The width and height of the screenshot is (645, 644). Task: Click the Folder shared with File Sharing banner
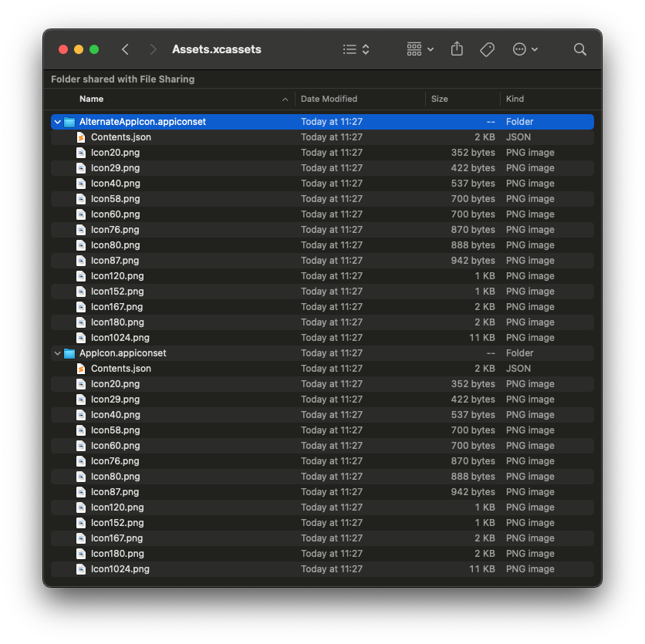coord(123,79)
